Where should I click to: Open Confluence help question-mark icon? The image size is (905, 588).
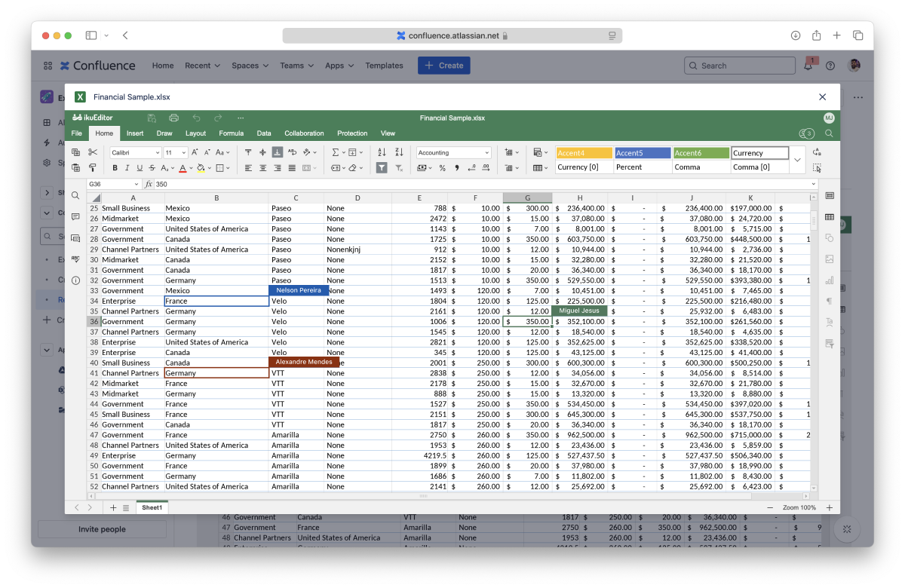[x=830, y=66]
